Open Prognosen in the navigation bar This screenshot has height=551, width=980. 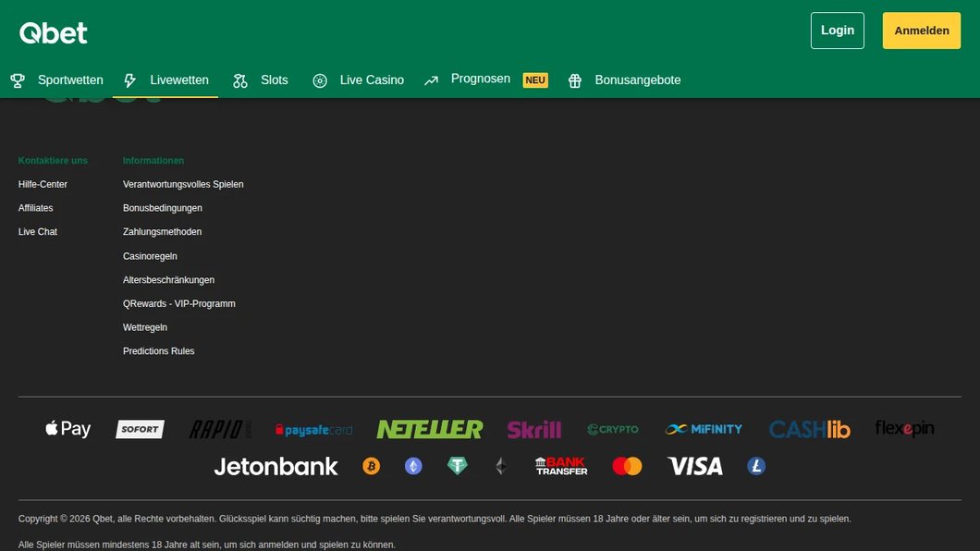(481, 79)
